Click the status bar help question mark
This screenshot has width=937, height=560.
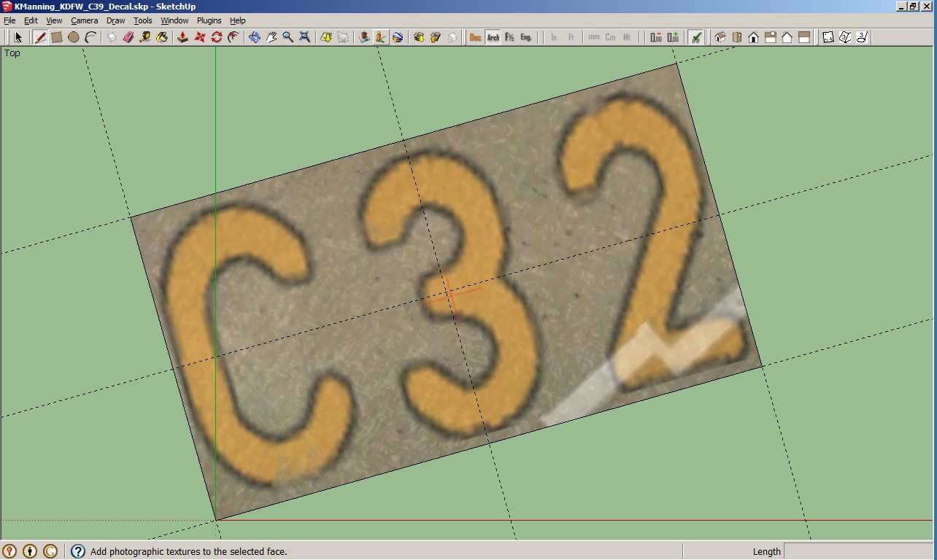tap(77, 551)
